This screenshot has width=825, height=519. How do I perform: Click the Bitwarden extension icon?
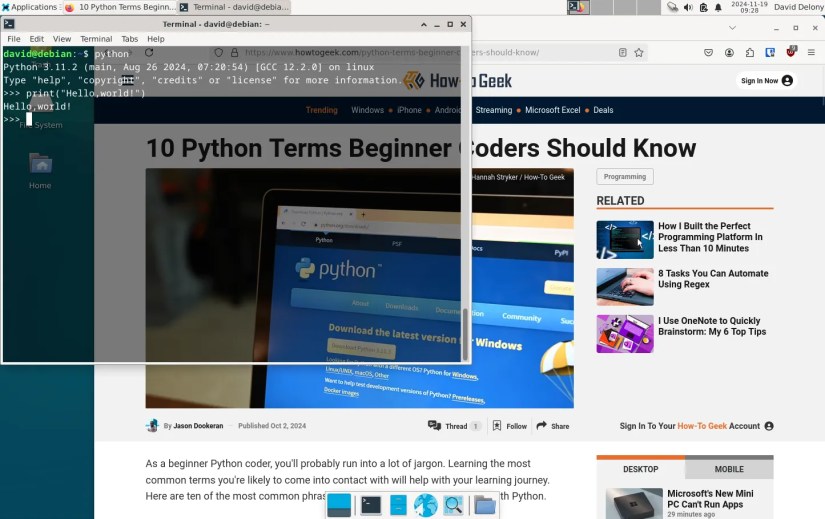pyautogui.click(x=770, y=52)
